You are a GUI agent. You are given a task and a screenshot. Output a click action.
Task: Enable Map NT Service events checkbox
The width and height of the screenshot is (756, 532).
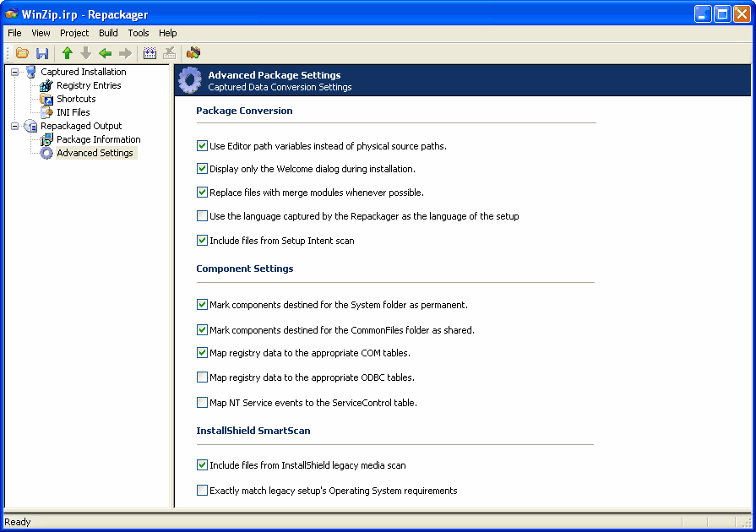coord(202,403)
